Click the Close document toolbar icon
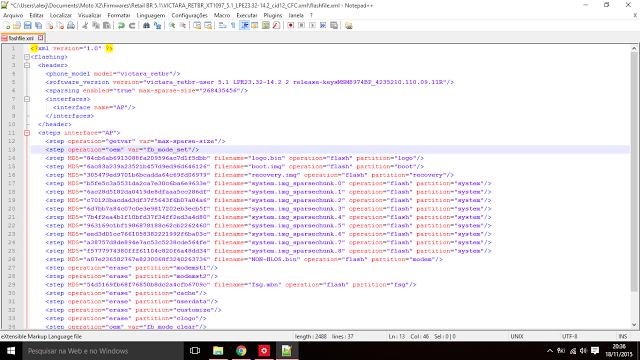The height and width of the screenshot is (360, 640). point(49,26)
